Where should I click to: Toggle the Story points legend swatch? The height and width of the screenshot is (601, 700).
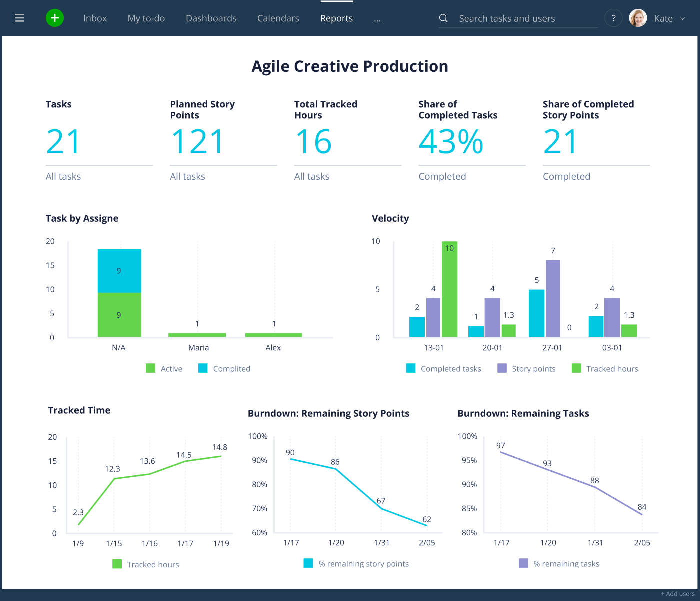point(502,368)
